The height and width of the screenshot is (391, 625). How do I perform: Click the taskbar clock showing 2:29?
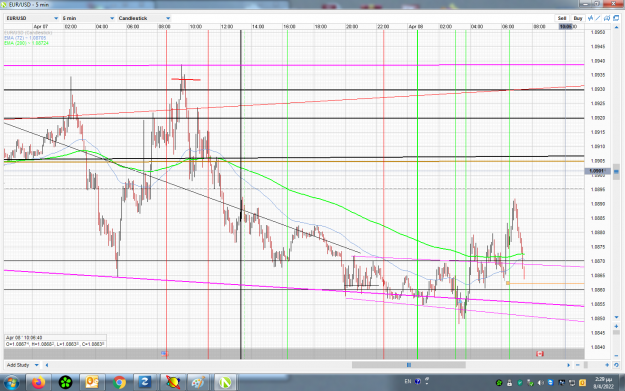pos(603,383)
